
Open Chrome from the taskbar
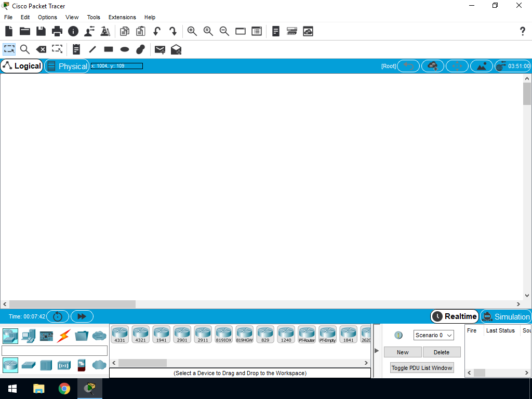(x=64, y=389)
